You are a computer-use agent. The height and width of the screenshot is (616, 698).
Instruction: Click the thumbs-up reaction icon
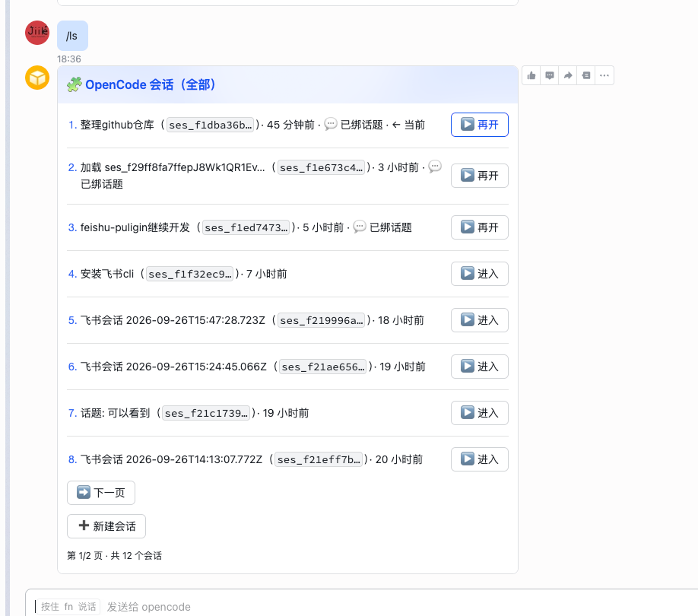coord(531,75)
